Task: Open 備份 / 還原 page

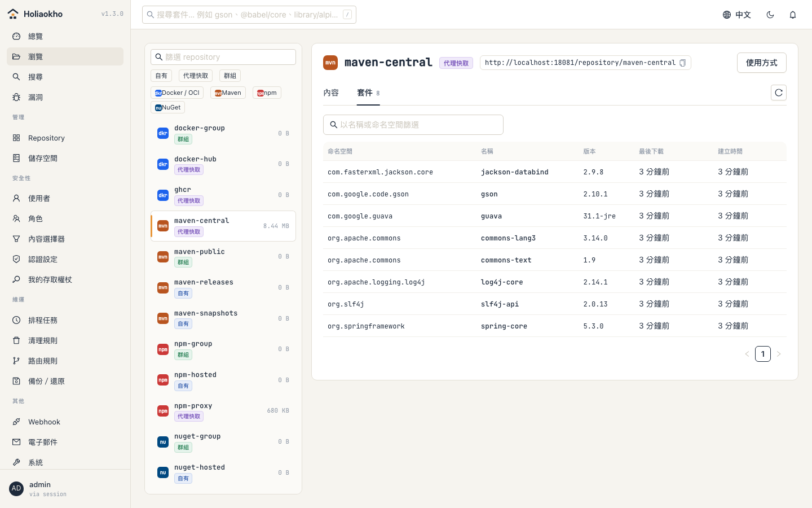Action: 65,381
